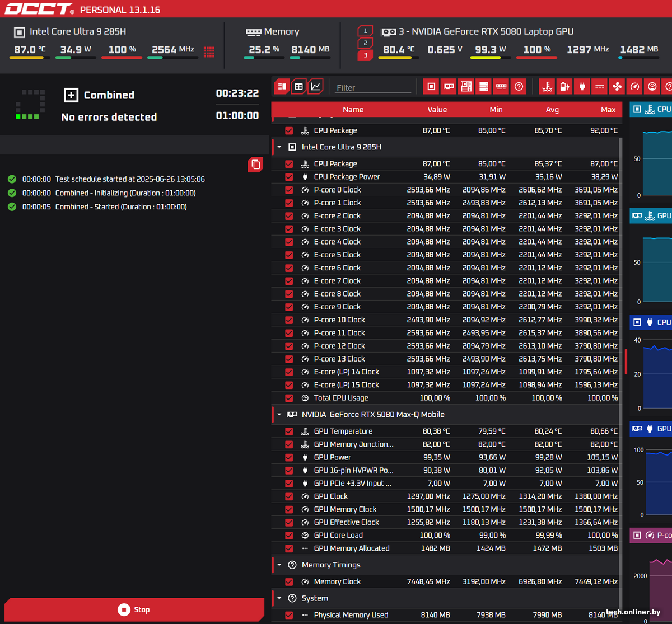Toggle the GPU sensor filter icon
Image resolution: width=672 pixels, height=624 pixels.
pyautogui.click(x=449, y=86)
